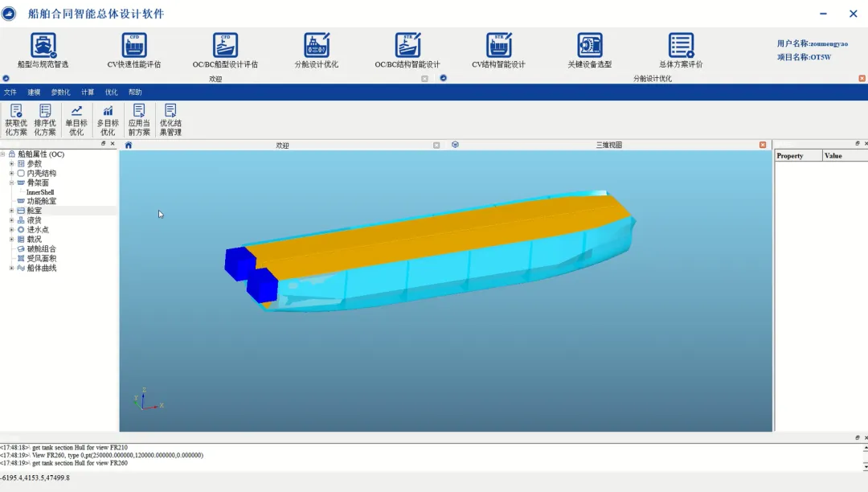Screen dimensions: 868x492
Task: Close the 分舱设计优化 tab
Action: 862,79
